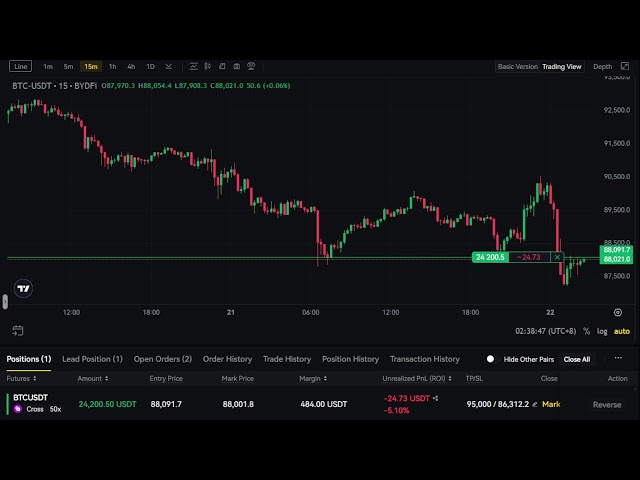Share the unrealized PnL via share icon

436,398
